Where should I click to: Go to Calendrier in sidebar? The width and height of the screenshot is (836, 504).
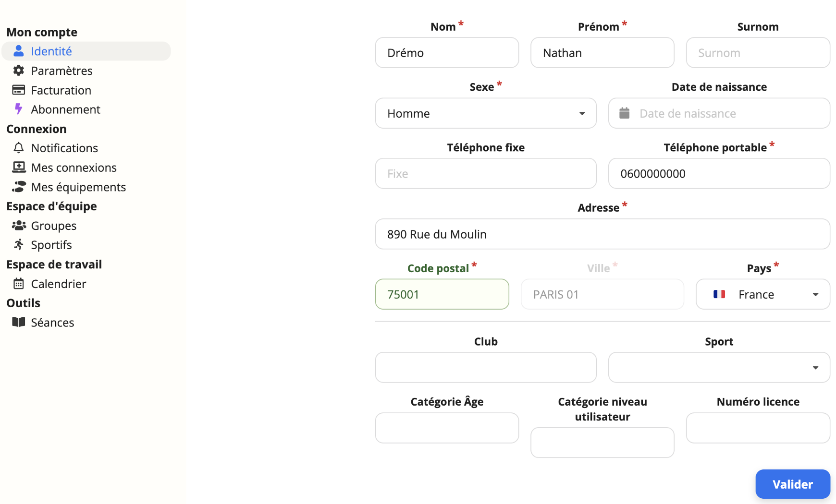[x=58, y=284]
